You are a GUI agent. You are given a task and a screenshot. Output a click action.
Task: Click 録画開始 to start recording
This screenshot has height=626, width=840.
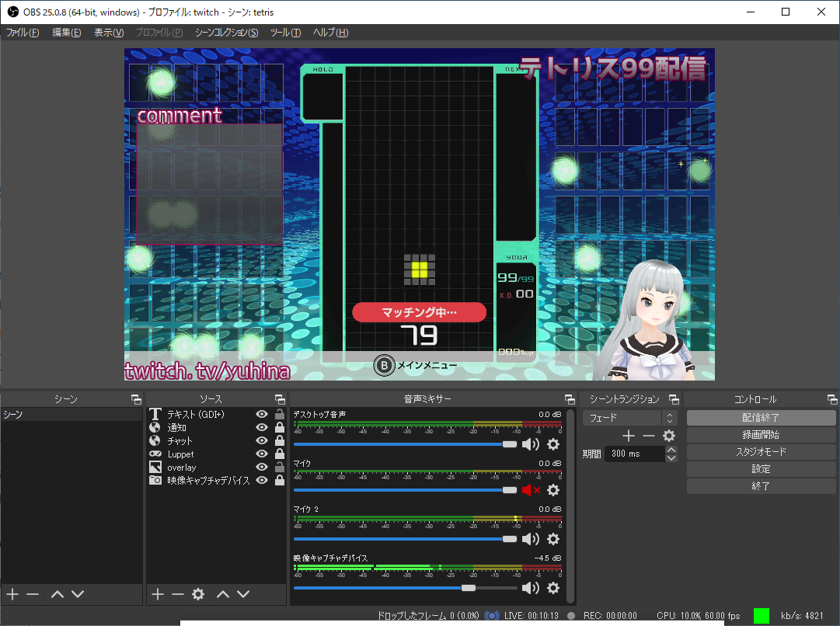[x=762, y=435]
